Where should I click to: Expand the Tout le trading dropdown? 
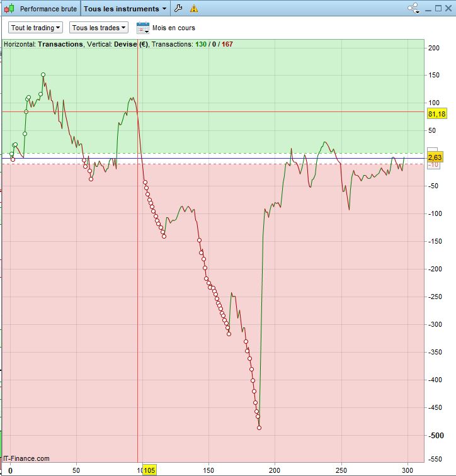tap(35, 28)
